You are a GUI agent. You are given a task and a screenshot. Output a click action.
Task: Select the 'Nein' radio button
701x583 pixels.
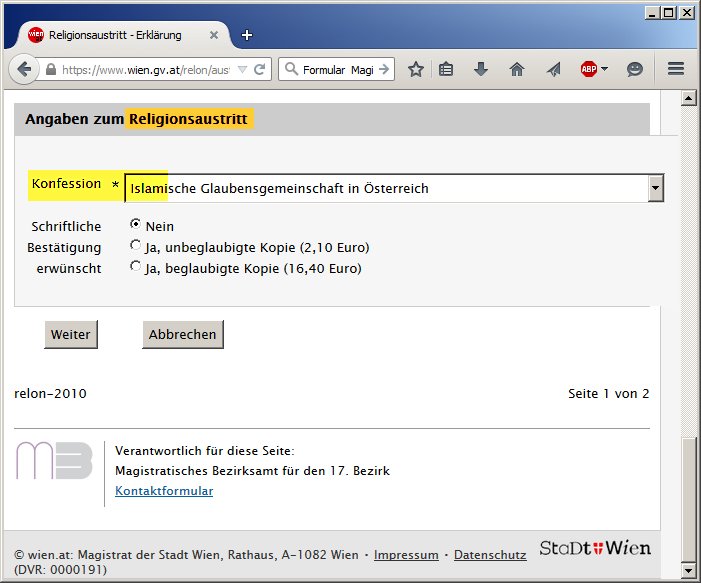(135, 225)
